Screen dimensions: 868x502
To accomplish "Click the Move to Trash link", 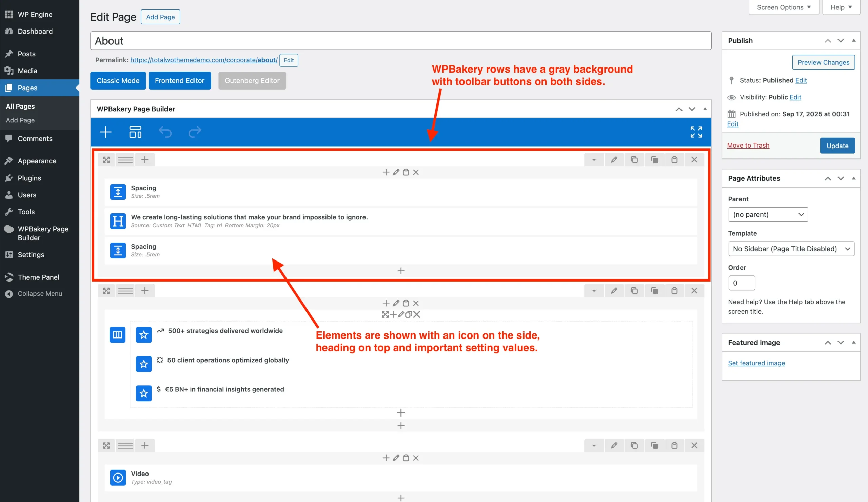I will click(748, 145).
